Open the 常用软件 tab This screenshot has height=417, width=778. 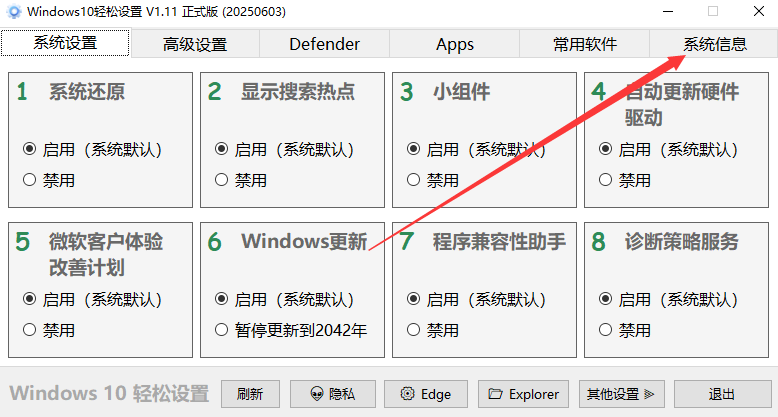tap(584, 44)
